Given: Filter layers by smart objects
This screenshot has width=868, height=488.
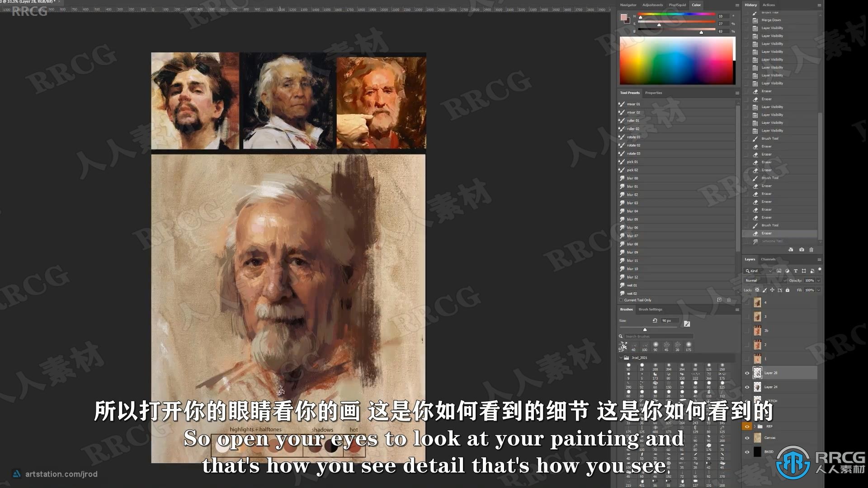Looking at the screenshot, I should tap(812, 271).
